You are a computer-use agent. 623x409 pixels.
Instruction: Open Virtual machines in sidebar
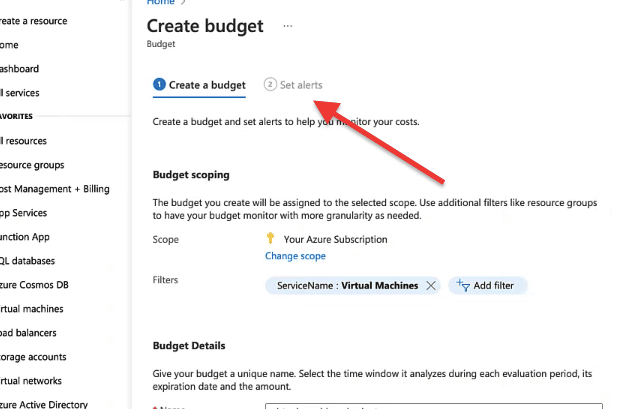click(x=32, y=309)
